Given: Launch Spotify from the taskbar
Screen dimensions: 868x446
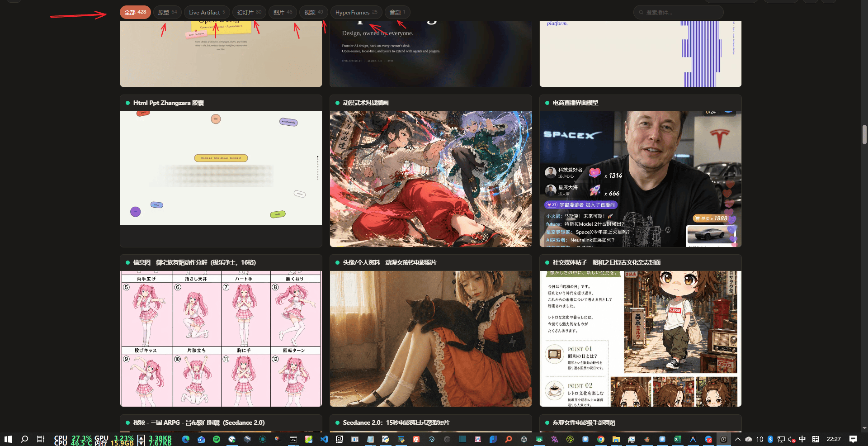Looking at the screenshot, I should click(x=217, y=439).
